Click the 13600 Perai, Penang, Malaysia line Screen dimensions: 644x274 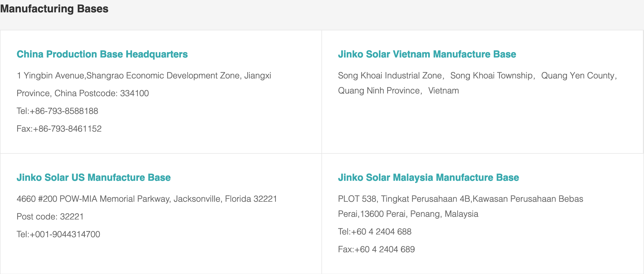click(408, 214)
